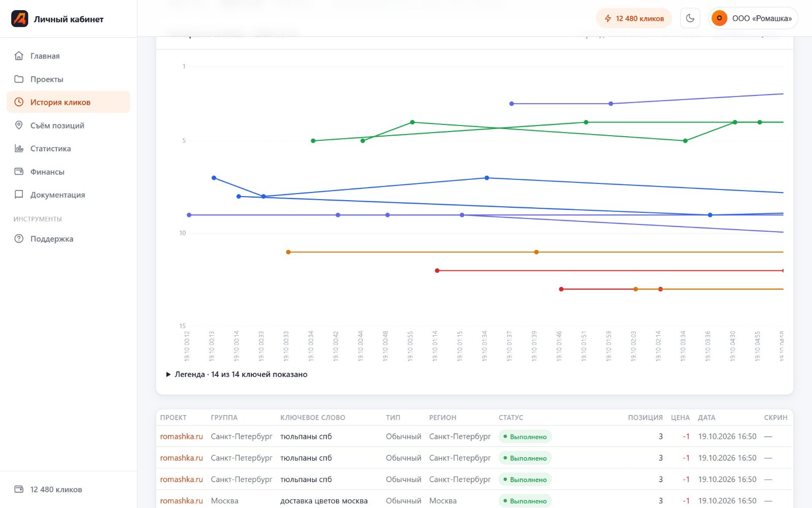The image size is (812, 508).
Task: Open the romashka.ru link in the first row
Action: 181,436
